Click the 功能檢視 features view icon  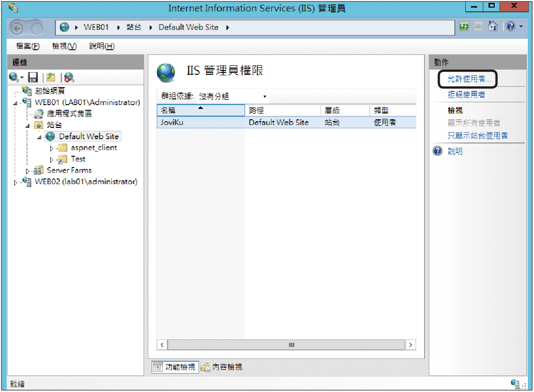pos(158,367)
